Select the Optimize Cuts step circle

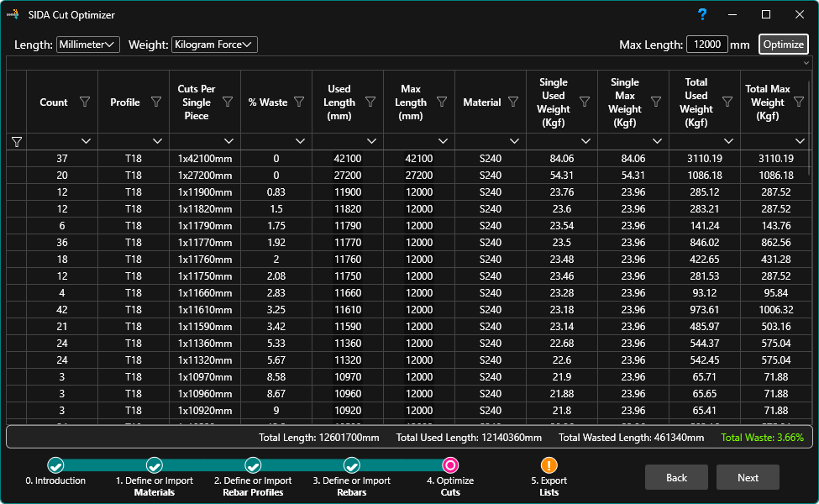point(450,465)
